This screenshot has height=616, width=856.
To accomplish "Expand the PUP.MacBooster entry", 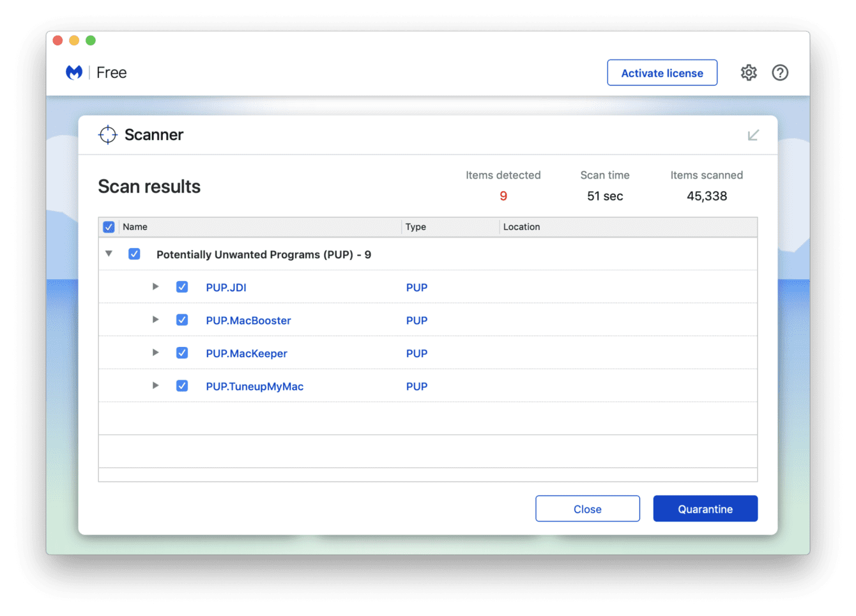I will click(x=155, y=320).
